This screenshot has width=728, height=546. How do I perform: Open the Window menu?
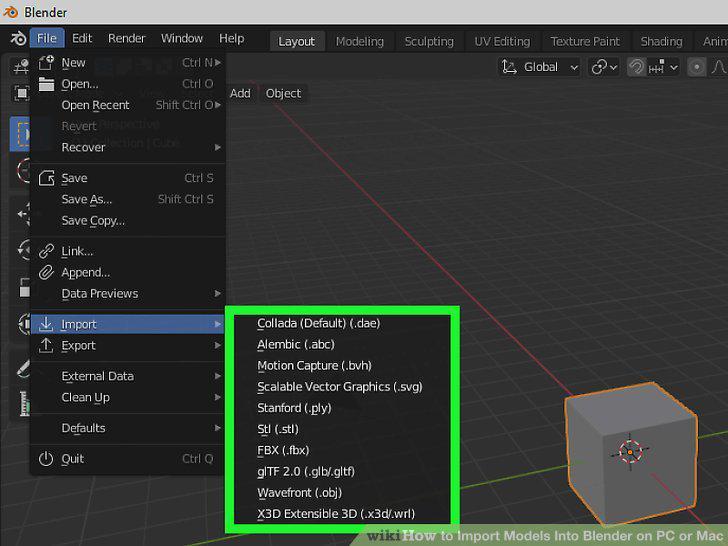(182, 38)
